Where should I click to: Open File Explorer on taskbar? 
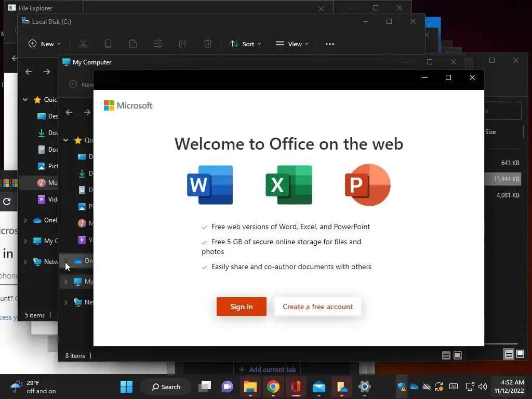[250, 387]
